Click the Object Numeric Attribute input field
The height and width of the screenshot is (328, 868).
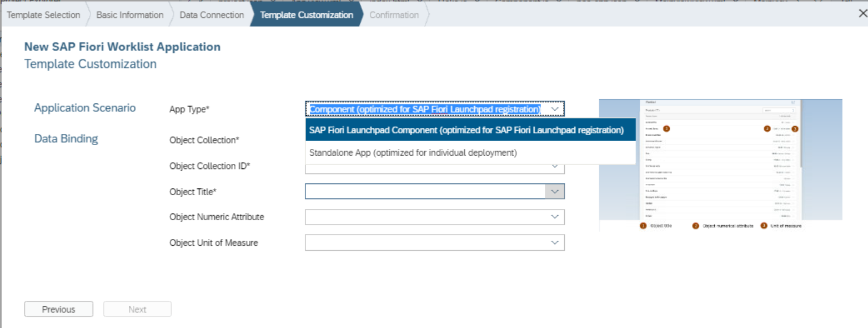(x=425, y=217)
